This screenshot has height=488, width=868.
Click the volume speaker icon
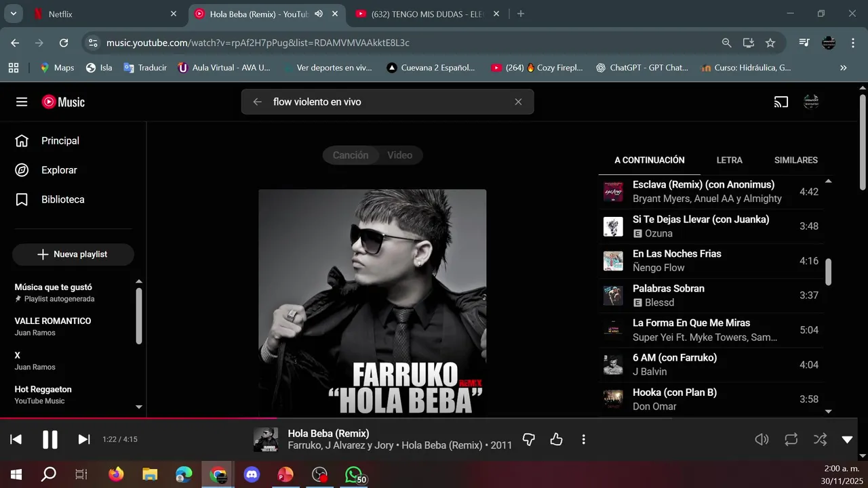(x=762, y=439)
